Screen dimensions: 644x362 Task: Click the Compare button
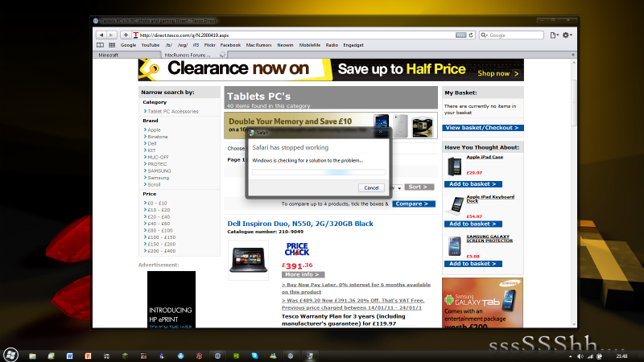(x=414, y=204)
